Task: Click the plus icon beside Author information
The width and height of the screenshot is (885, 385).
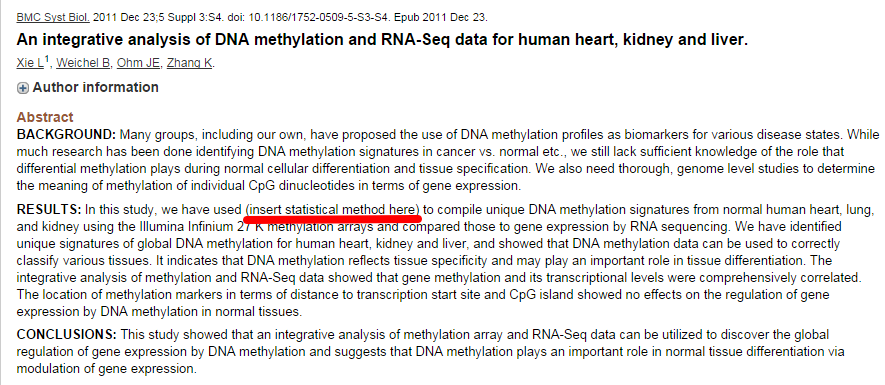Action: 23,88
